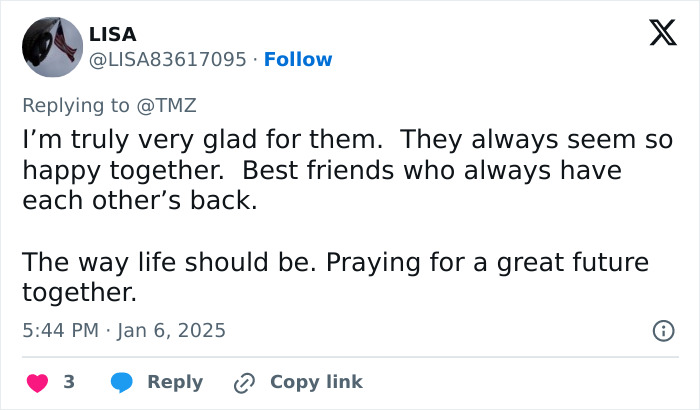The height and width of the screenshot is (410, 700).
Task: Click the "Best friends who always have" line
Action: 431,170
